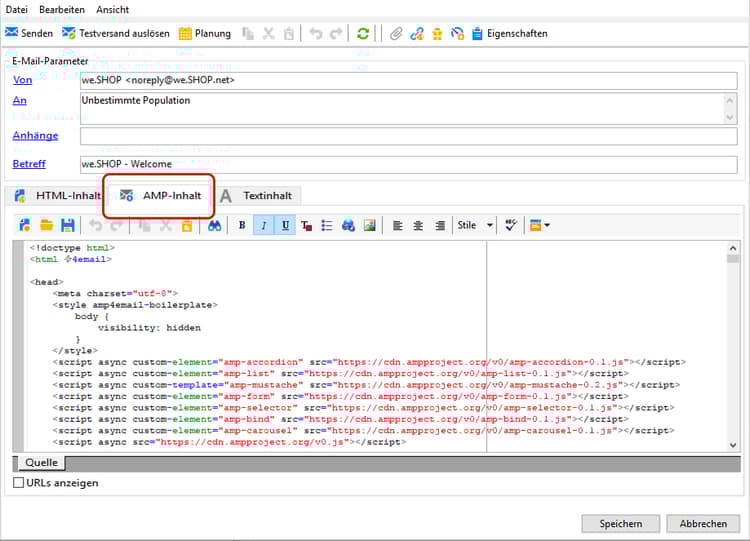Open the Bearbeiten menu
Screen dimensions: 750x541
pyautogui.click(x=62, y=9)
